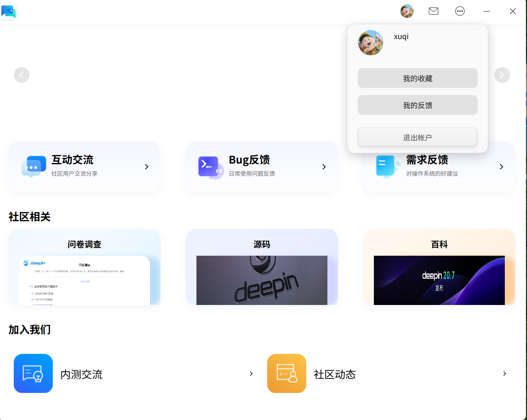This screenshot has width=527, height=420.
Task: Click the 社区相关 section heading
Action: [30, 217]
